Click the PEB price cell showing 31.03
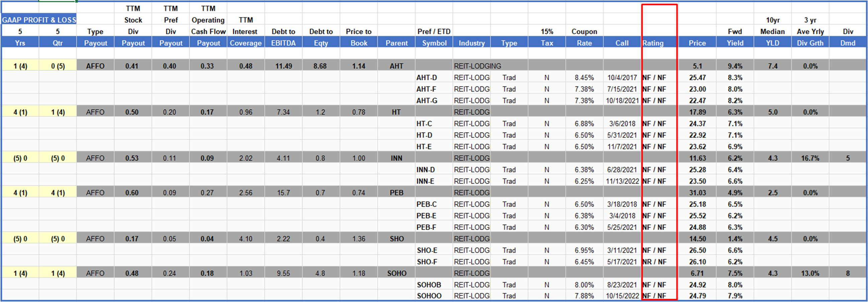The width and height of the screenshot is (868, 302). coord(697,193)
